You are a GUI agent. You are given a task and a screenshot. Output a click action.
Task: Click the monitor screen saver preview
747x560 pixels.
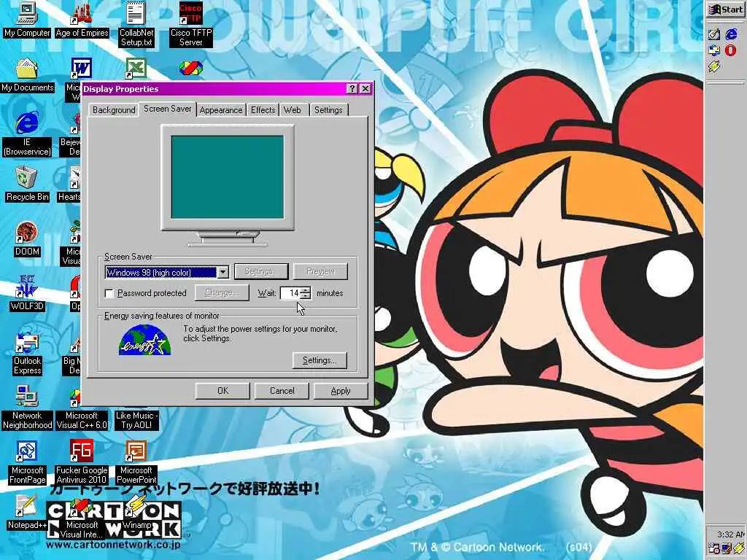[228, 177]
